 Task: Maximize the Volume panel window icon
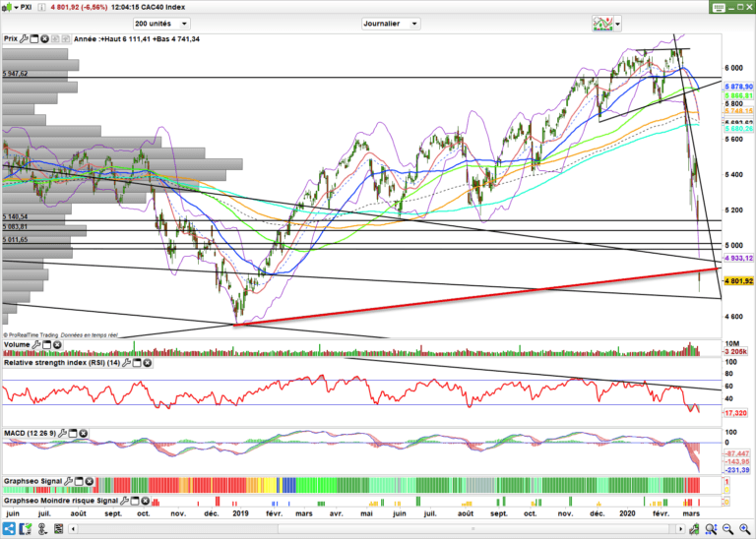click(x=48, y=345)
